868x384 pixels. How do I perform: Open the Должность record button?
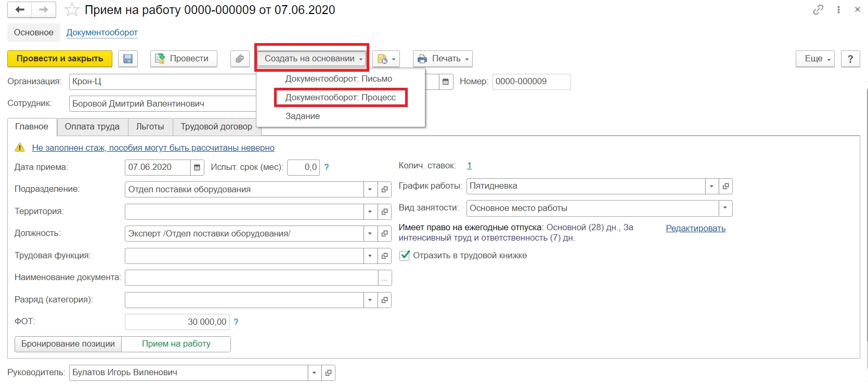click(x=385, y=234)
